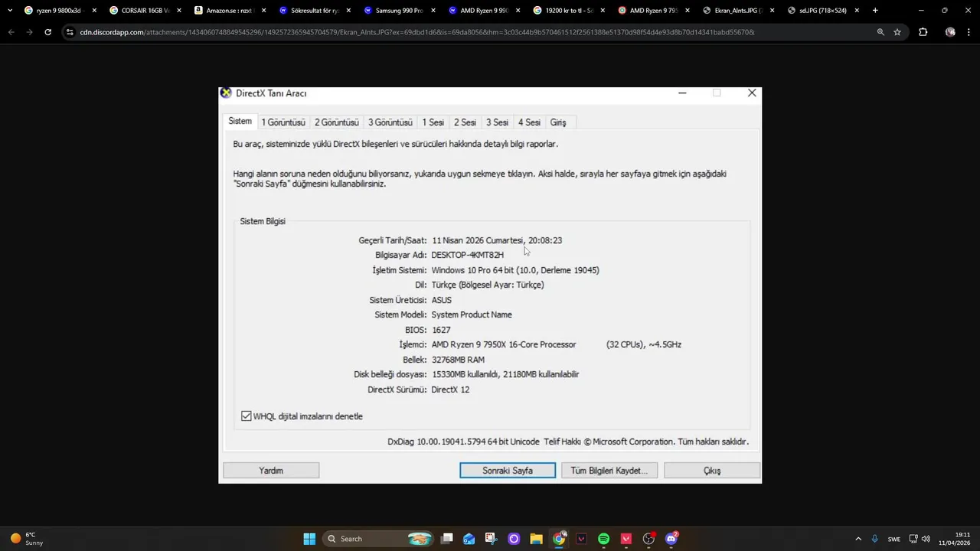Add a new tab with the plus icon
This screenshot has height=551, width=980.
875,11
